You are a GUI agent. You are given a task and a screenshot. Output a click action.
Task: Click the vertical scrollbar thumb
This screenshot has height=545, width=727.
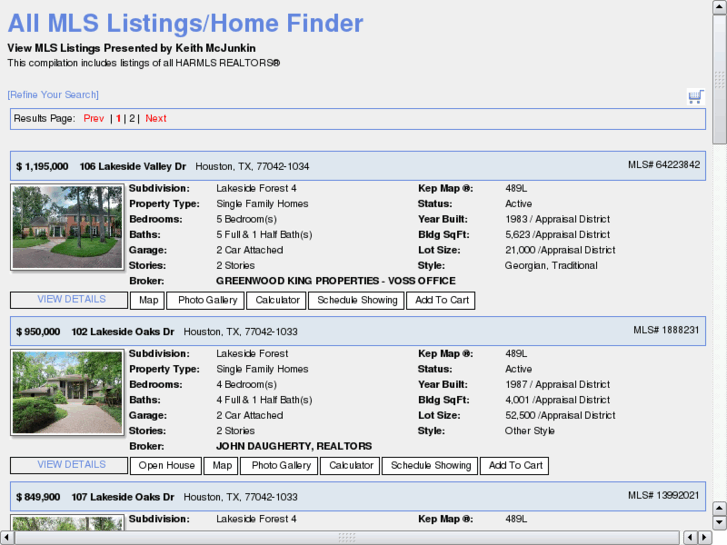[x=719, y=80]
